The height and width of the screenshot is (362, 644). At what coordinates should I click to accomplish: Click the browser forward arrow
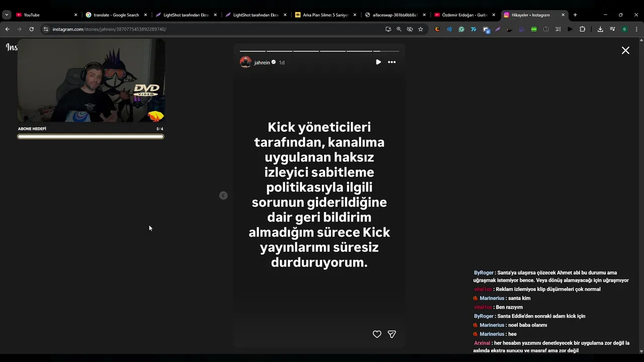[x=19, y=29]
